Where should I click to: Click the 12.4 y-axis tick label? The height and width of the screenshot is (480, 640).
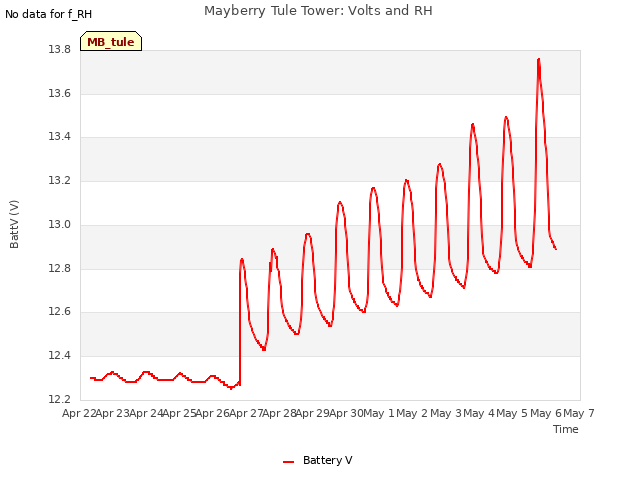tap(60, 356)
